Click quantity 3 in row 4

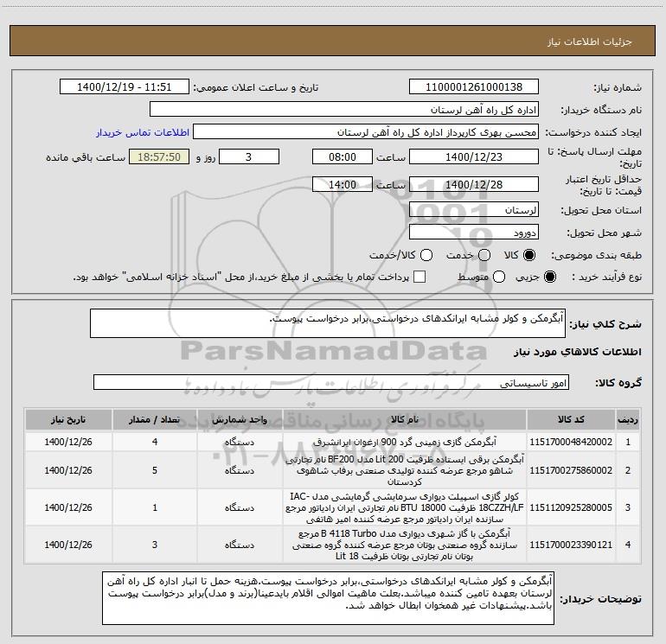155,545
